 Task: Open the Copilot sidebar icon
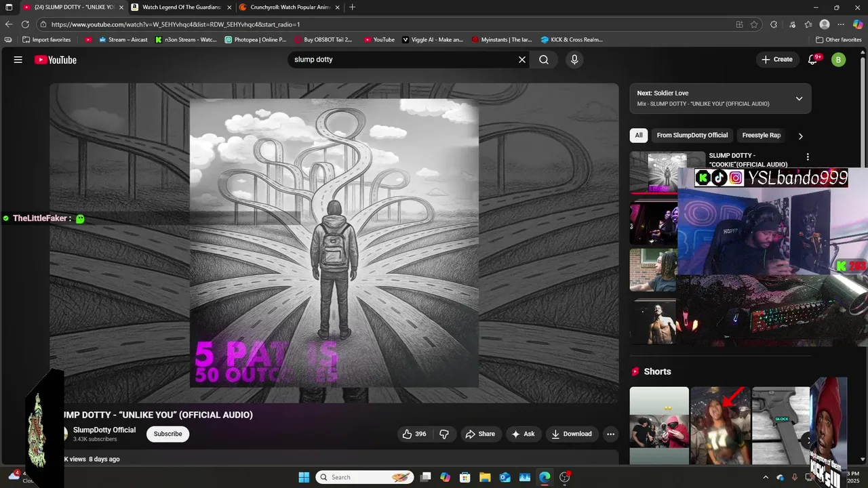[858, 24]
